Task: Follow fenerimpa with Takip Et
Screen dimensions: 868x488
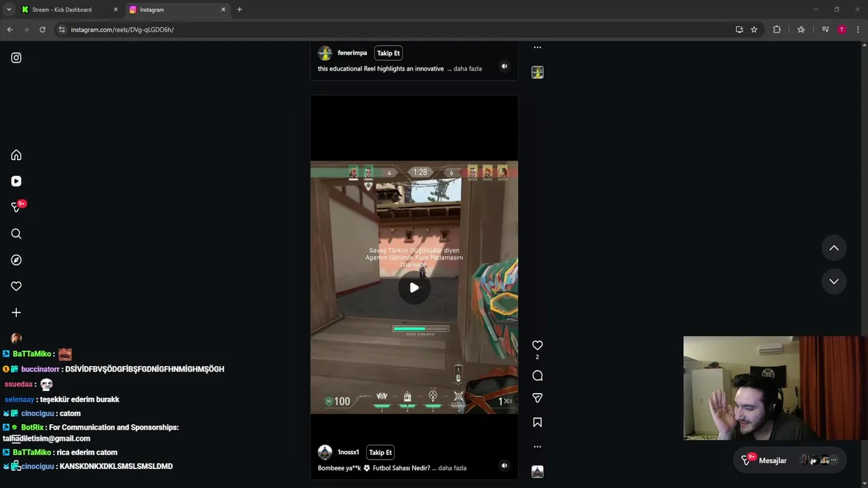Action: pyautogui.click(x=389, y=53)
